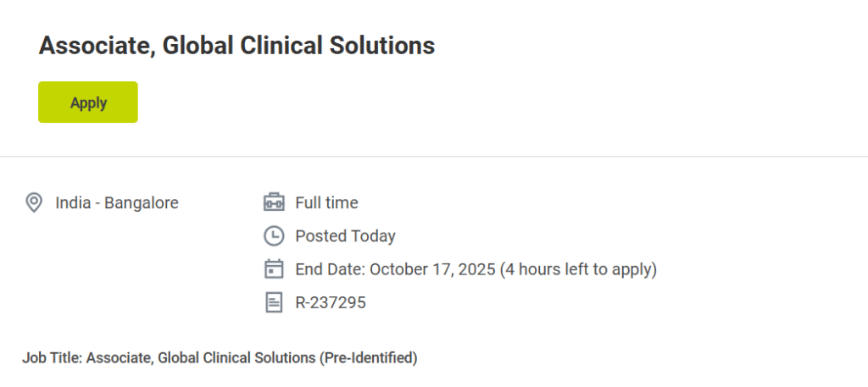Click the (Pre-Identified) text
Screen dimensions: 868x387
tap(368, 358)
